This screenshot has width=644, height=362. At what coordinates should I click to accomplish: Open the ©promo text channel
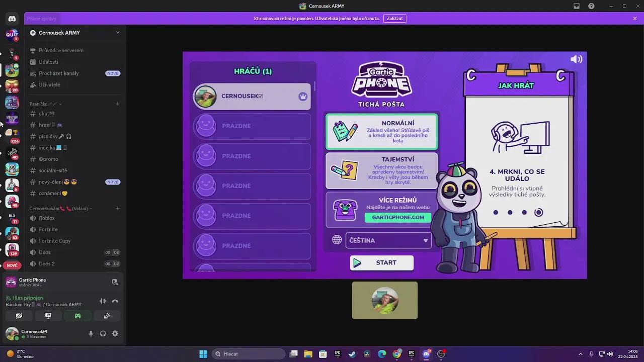(x=74, y=159)
